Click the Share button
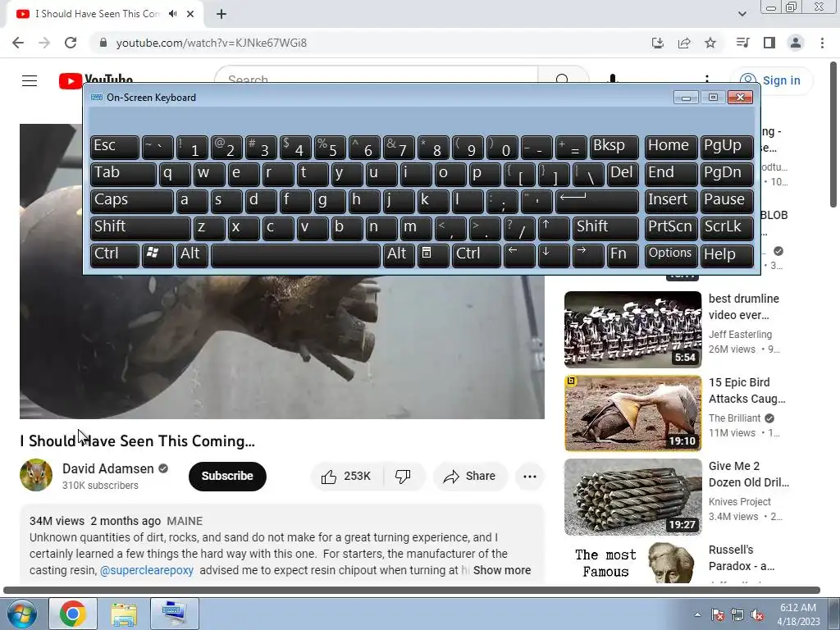This screenshot has width=840, height=630. point(470,477)
